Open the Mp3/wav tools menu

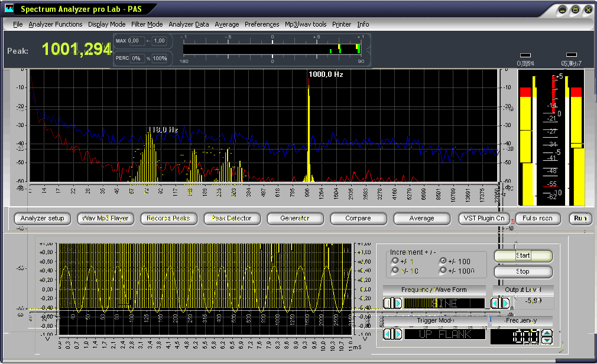click(x=306, y=24)
